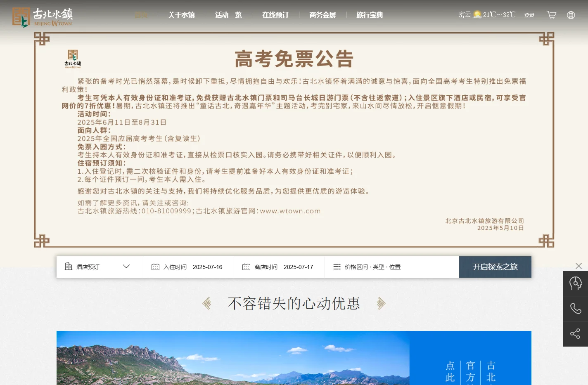588x385 pixels.
Task: Click the 开启探索之旅 button
Action: coord(495,267)
